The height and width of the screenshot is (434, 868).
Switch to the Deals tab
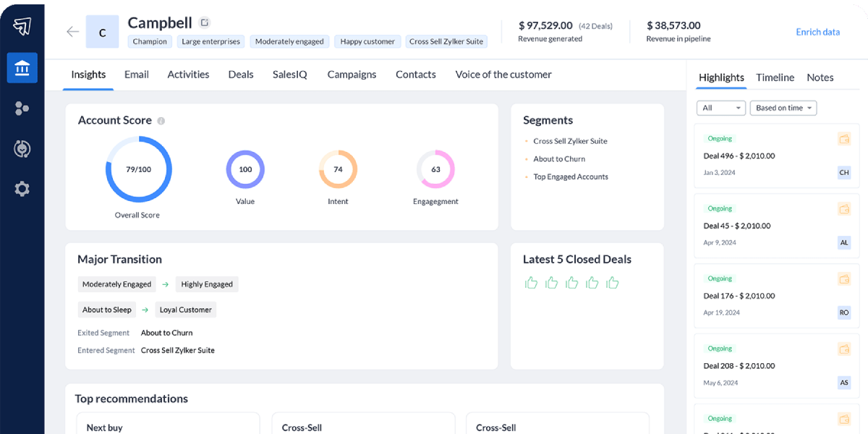pyautogui.click(x=241, y=74)
